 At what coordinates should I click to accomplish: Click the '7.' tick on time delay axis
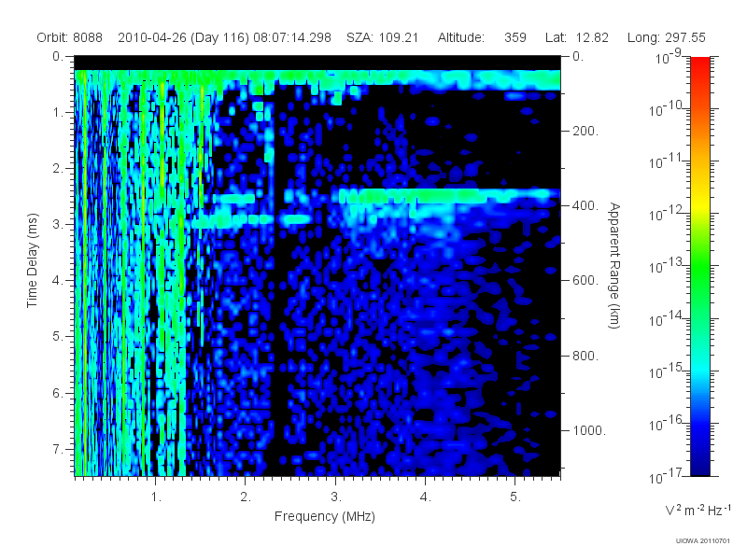click(58, 449)
